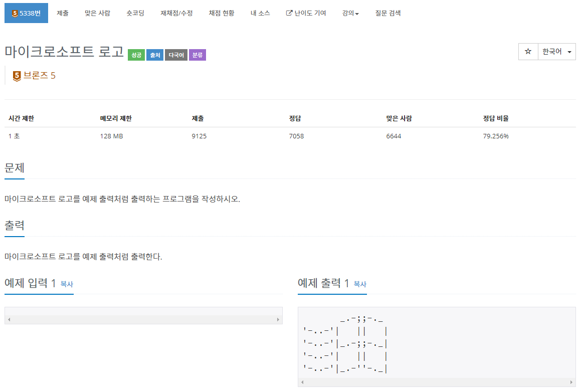Screen dimensions: 583x392
Task: Select the 6644 solvers value
Action: tap(394, 136)
